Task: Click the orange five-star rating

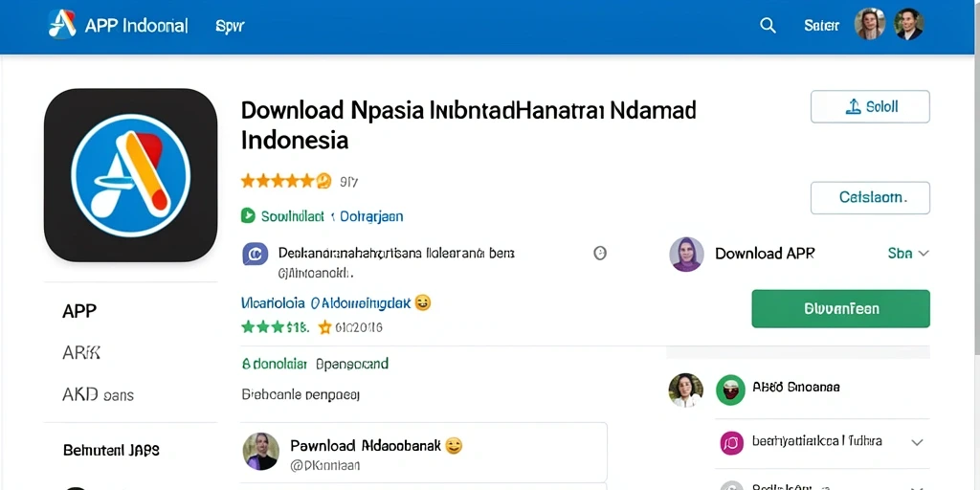Action: point(285,181)
